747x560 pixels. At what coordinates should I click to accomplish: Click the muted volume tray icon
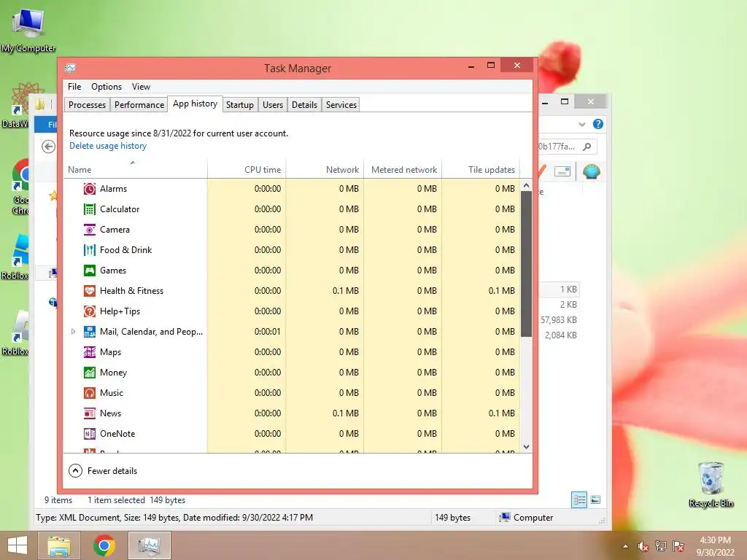pyautogui.click(x=643, y=546)
